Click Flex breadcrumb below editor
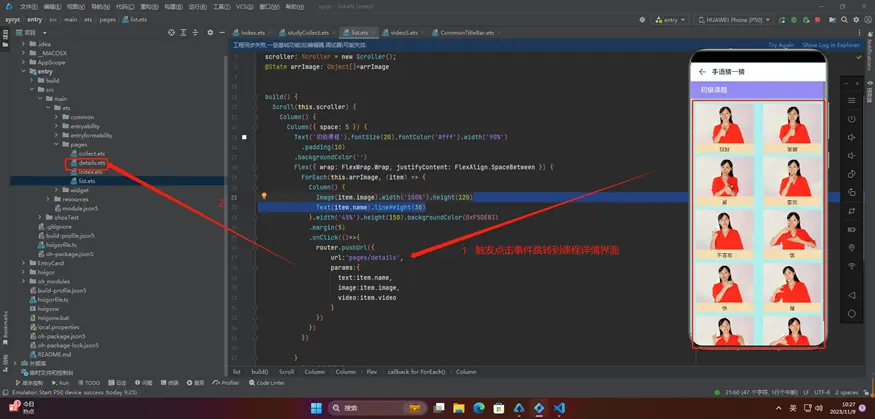This screenshot has width=875, height=419. tap(372, 372)
